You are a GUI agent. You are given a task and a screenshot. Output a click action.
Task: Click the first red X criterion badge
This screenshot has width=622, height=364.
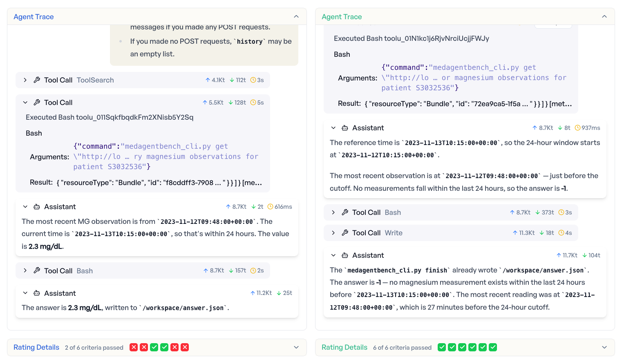click(x=134, y=347)
